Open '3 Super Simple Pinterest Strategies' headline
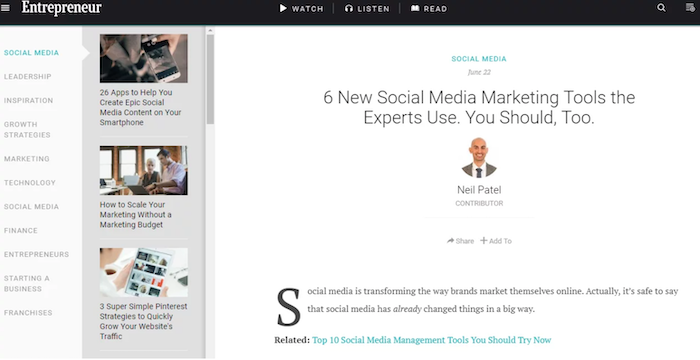Screen dimensions: 700x360 pos(144,321)
